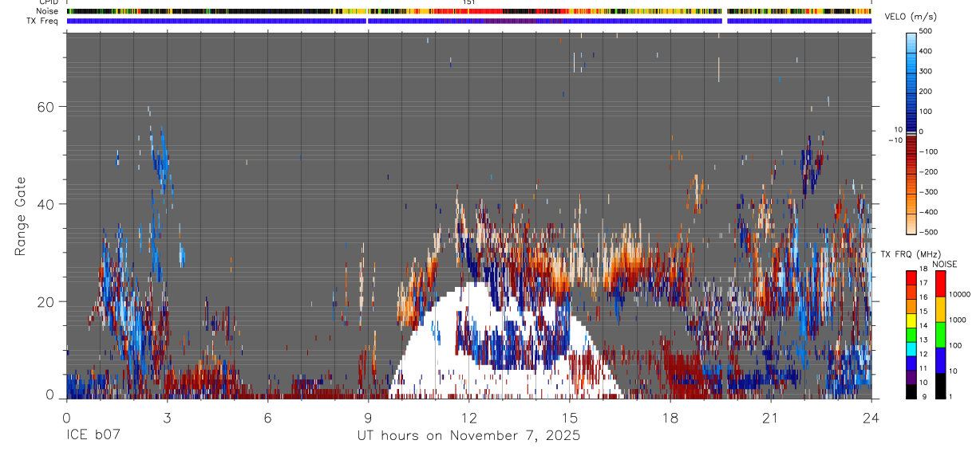Click the 20 tick label on Range Gate axis
Image resolution: width=980 pixels, height=452 pixels.
[x=44, y=301]
